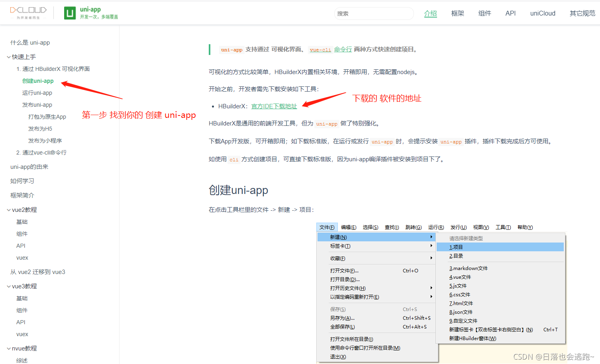Click the 收藏(F) menu entry
The image size is (600, 364).
376,258
